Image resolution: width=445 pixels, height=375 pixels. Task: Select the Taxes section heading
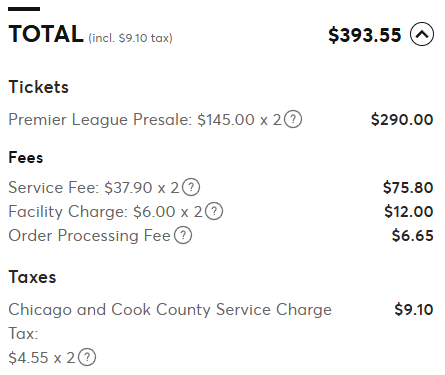32,277
